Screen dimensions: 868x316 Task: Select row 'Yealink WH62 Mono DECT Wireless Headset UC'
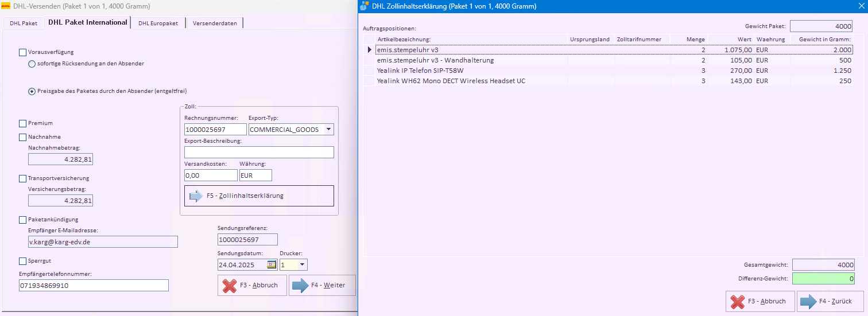click(609, 81)
